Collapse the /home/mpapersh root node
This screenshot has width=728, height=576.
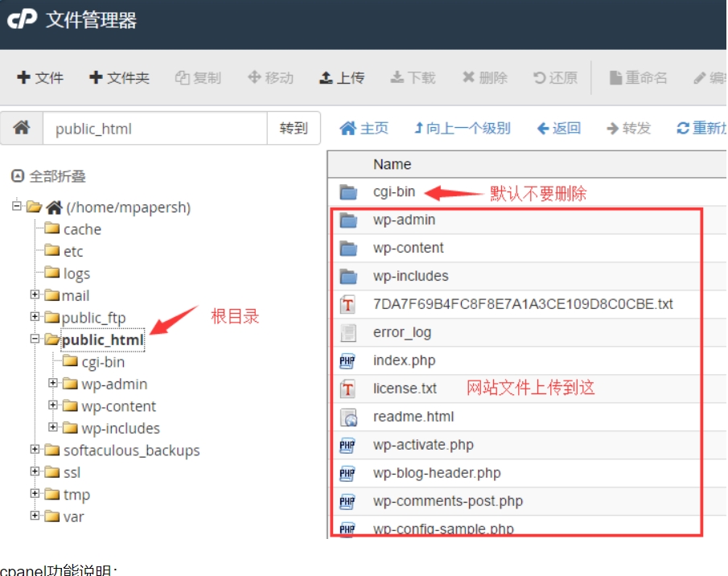point(17,205)
